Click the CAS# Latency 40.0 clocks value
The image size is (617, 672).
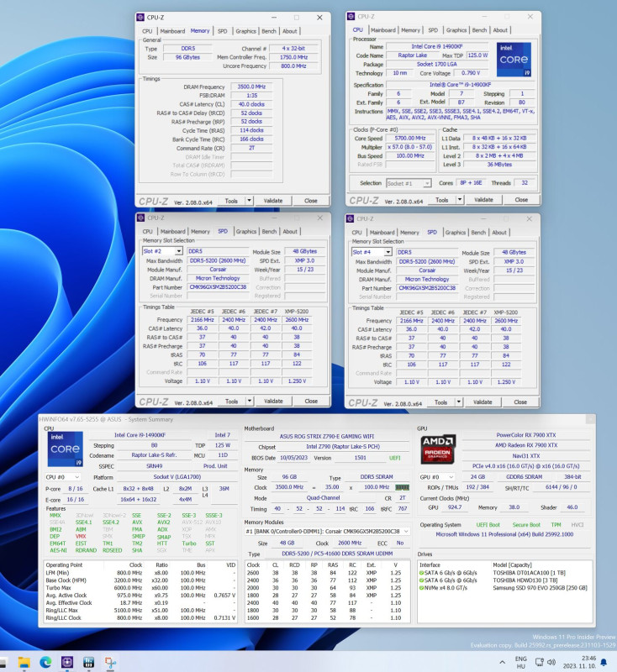point(251,104)
